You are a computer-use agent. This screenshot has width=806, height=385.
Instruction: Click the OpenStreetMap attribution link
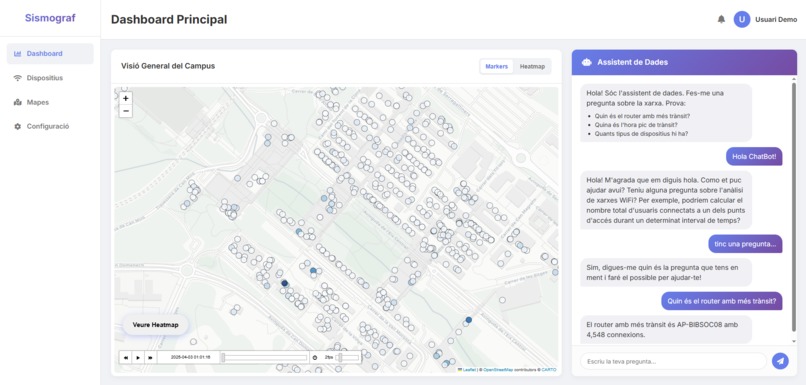[498, 370]
